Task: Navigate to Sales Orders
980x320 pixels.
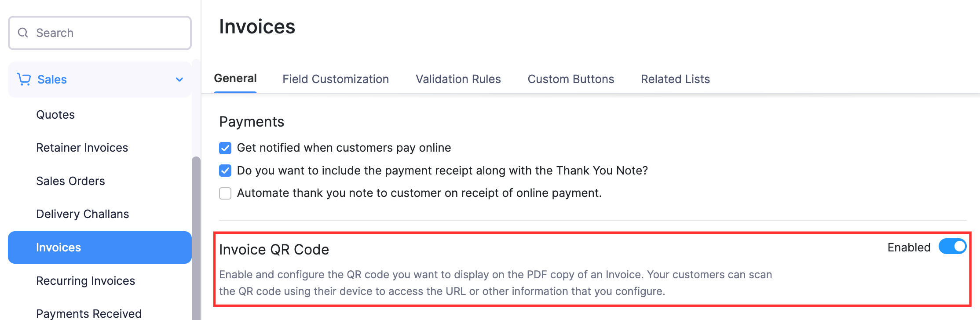Action: [x=70, y=181]
